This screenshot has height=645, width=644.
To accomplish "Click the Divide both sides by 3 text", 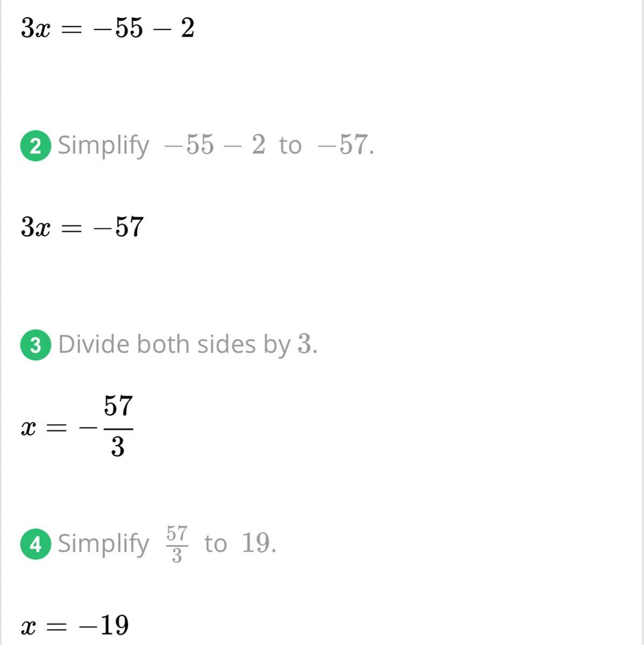I will 188,345.
